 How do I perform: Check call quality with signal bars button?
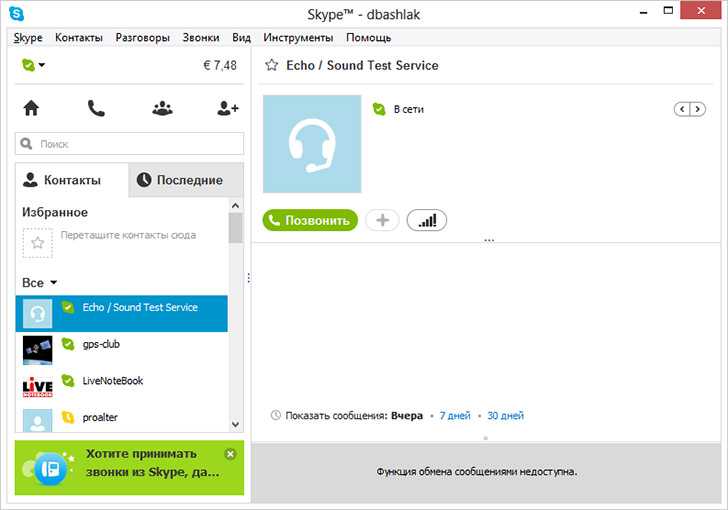(427, 220)
